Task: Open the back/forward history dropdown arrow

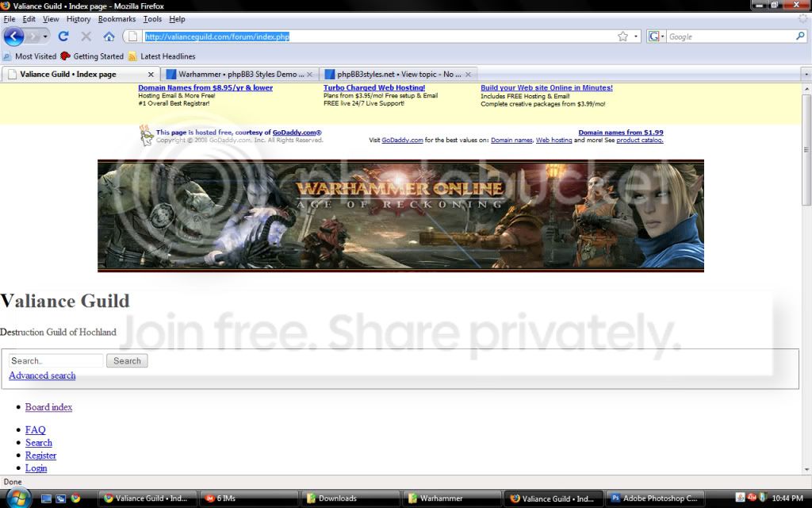Action: point(45,37)
